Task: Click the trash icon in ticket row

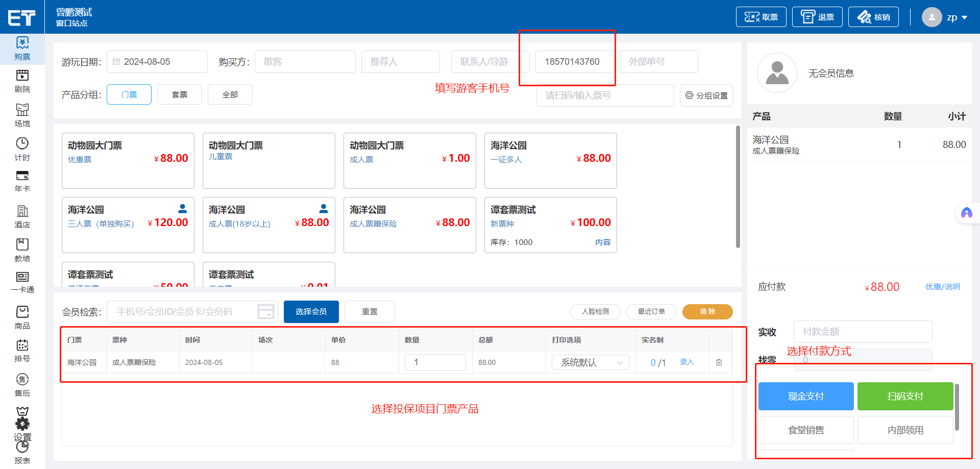Action: [x=719, y=362]
